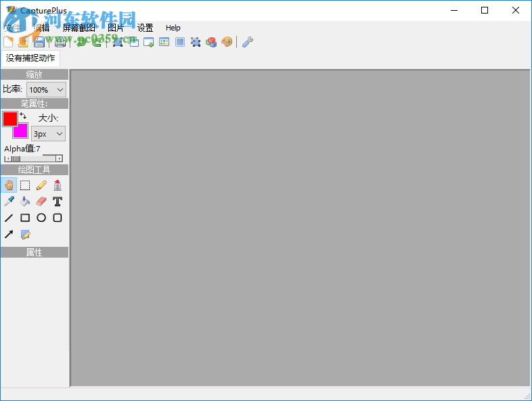Click the colored cubes toolbar icon

(211, 42)
